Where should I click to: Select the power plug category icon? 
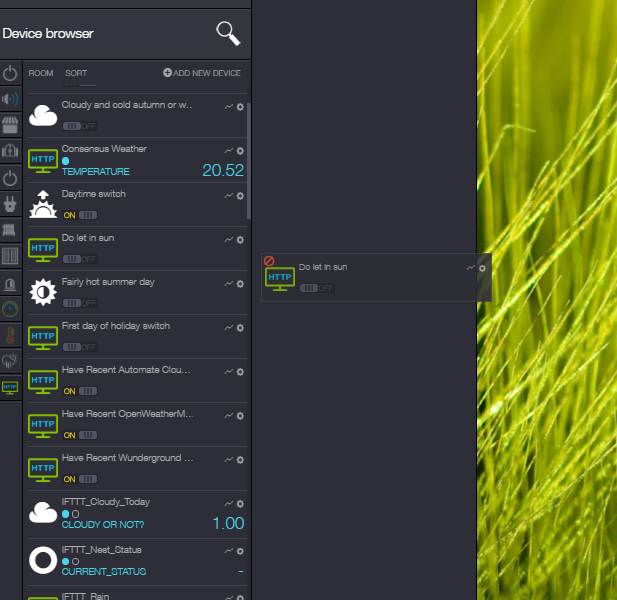click(10, 204)
